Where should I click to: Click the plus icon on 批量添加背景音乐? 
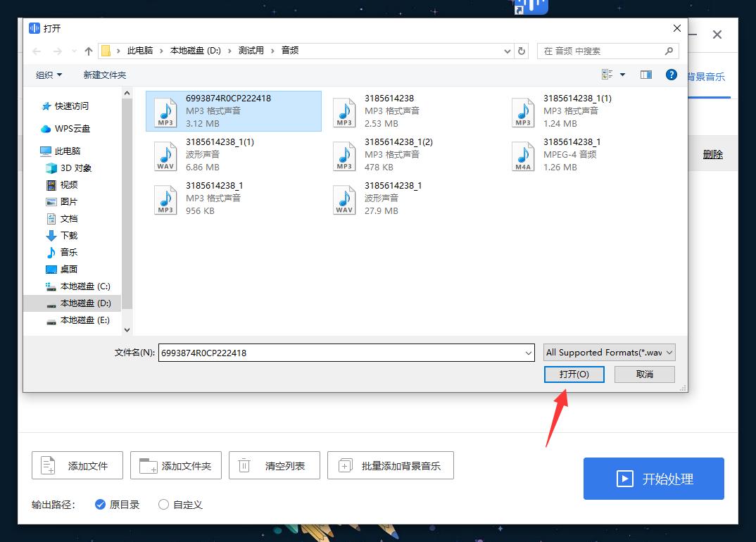tap(345, 465)
